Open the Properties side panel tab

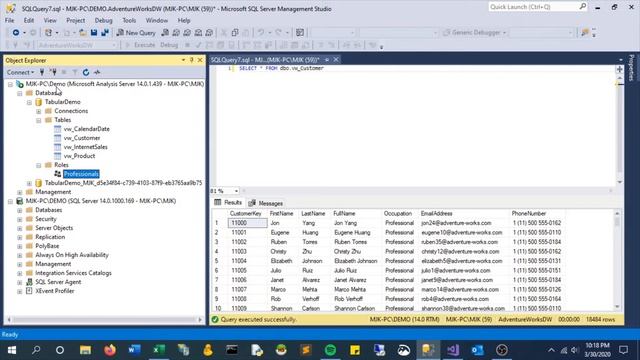tap(631, 67)
